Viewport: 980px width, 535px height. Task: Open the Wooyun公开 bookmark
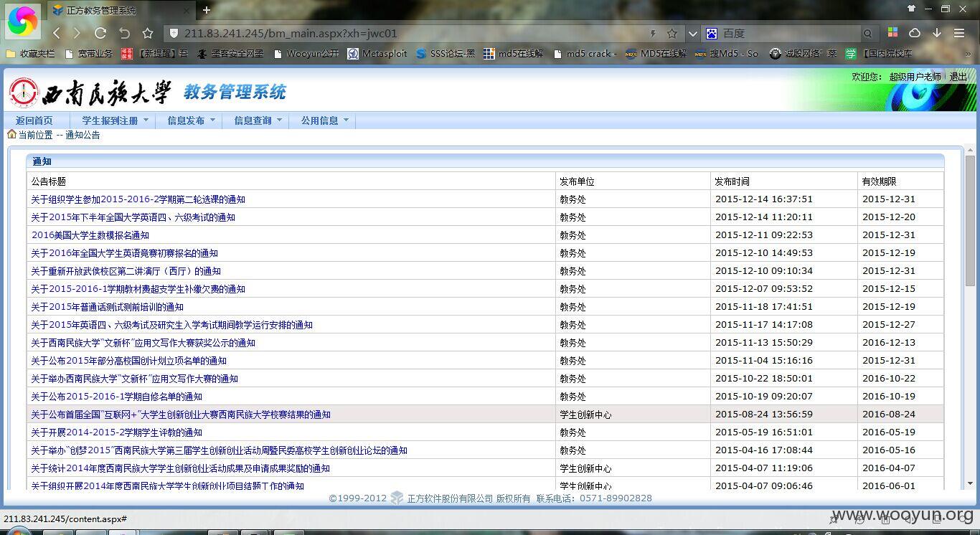click(305, 53)
